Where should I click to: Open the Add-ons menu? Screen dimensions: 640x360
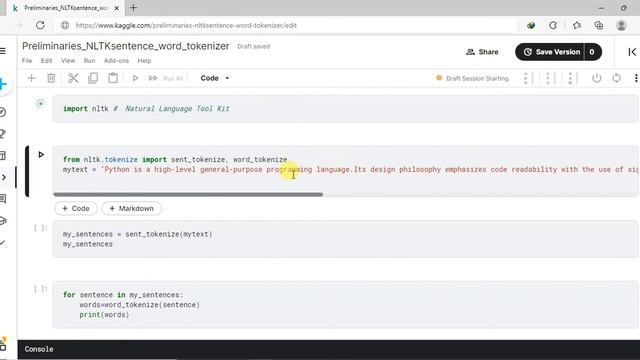[116, 60]
